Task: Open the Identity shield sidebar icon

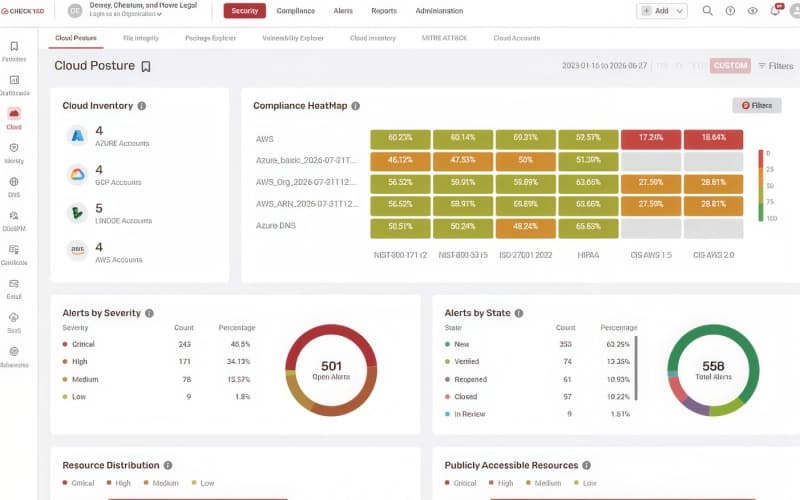Action: pos(14,147)
